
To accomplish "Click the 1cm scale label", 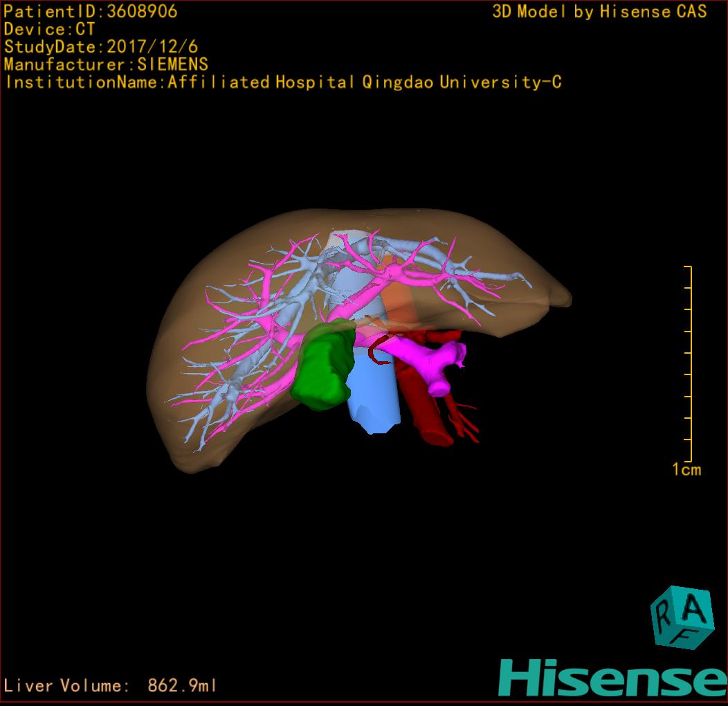I will [686, 470].
